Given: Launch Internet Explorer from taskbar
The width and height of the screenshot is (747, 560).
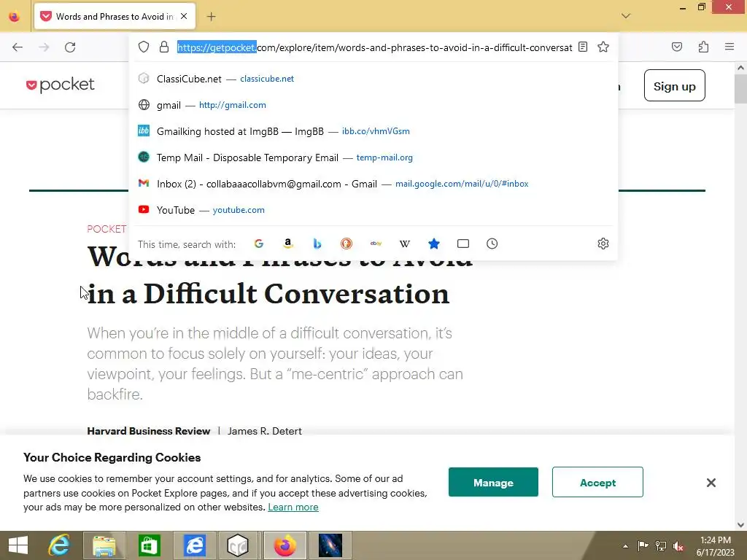Looking at the screenshot, I should 59,545.
